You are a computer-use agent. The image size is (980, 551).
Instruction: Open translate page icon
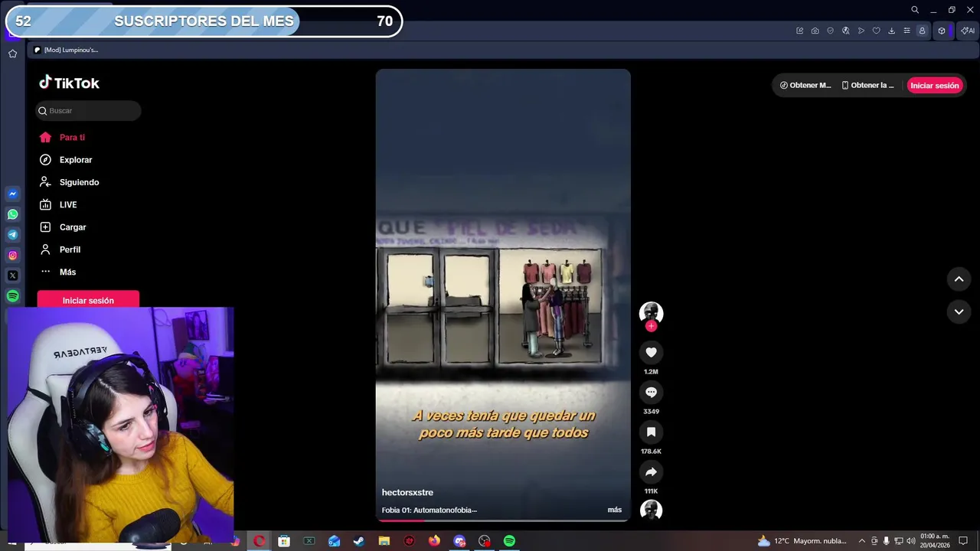coord(845,31)
